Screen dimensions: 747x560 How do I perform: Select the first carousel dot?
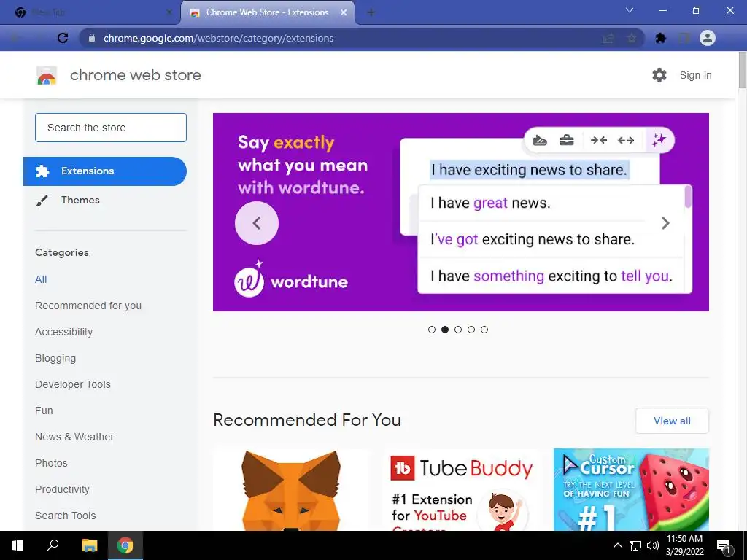tap(432, 330)
